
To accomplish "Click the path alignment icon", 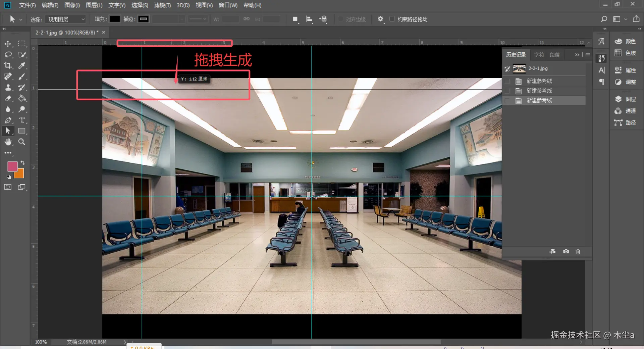I will (309, 19).
